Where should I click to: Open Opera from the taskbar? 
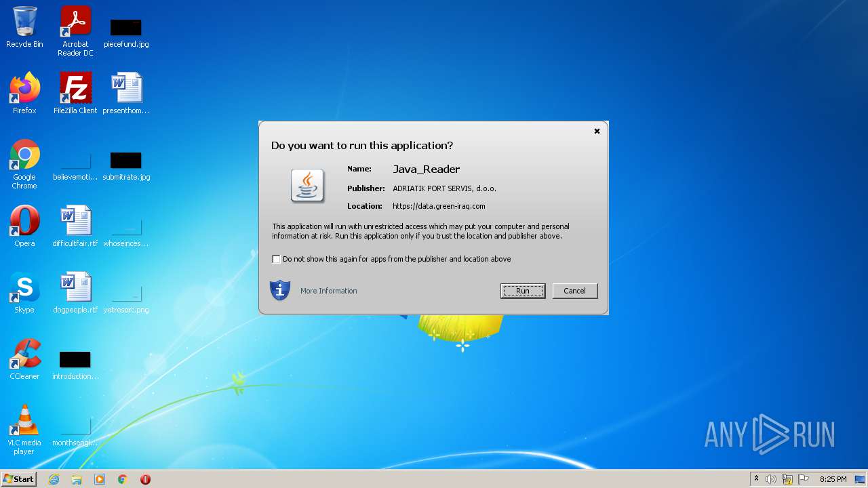[145, 479]
